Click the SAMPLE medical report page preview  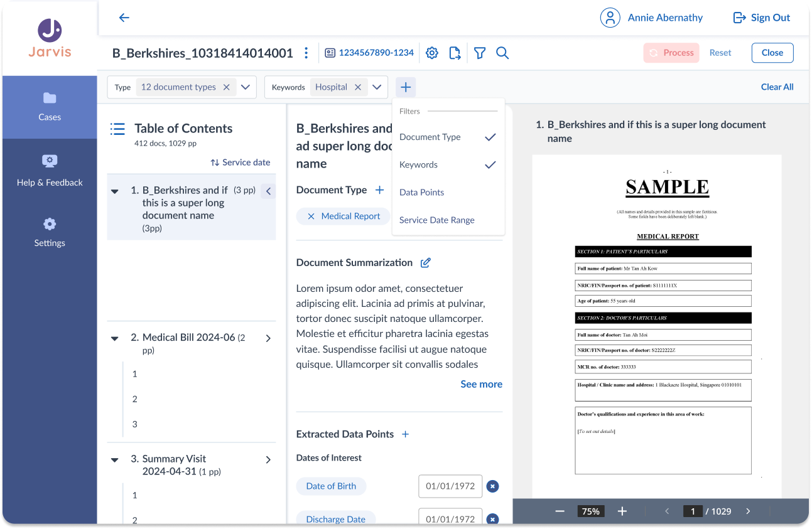tap(657, 326)
